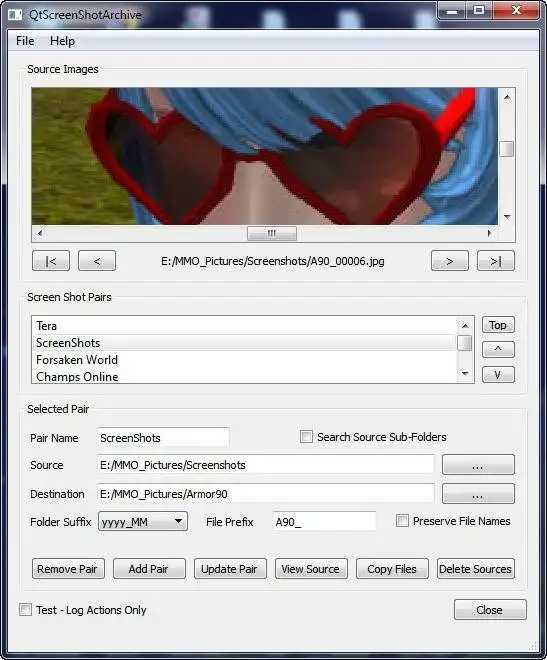Click pairs list scroll up arrow
The width and height of the screenshot is (547, 660).
tap(465, 325)
